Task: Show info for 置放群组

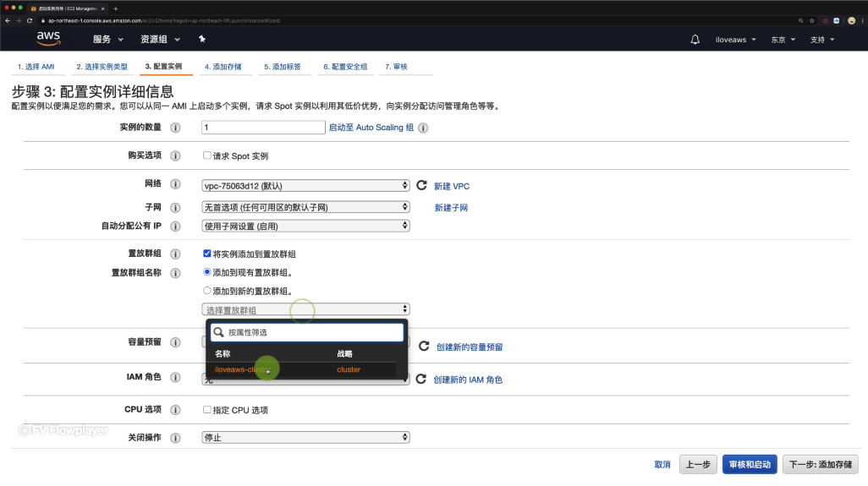Action: (175, 254)
